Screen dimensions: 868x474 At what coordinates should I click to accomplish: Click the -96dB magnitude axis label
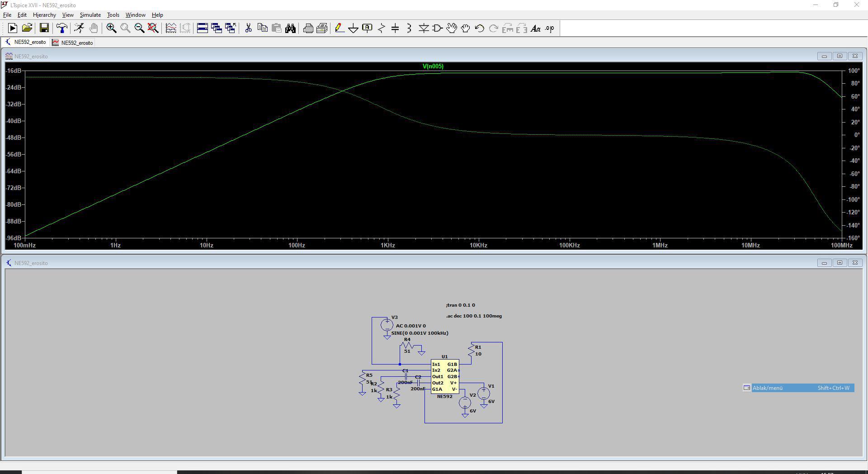coord(14,238)
